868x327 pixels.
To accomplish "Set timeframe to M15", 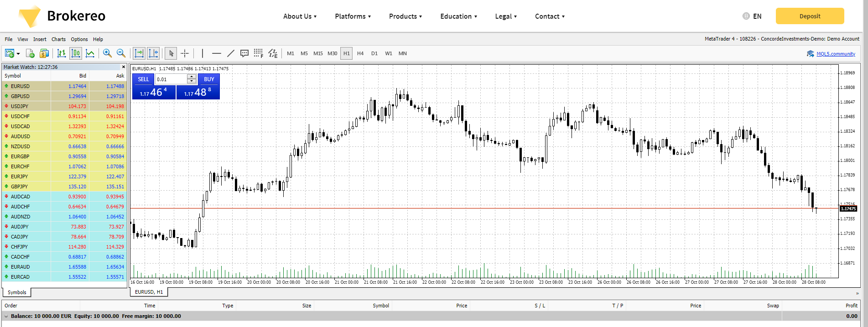I will coord(318,53).
